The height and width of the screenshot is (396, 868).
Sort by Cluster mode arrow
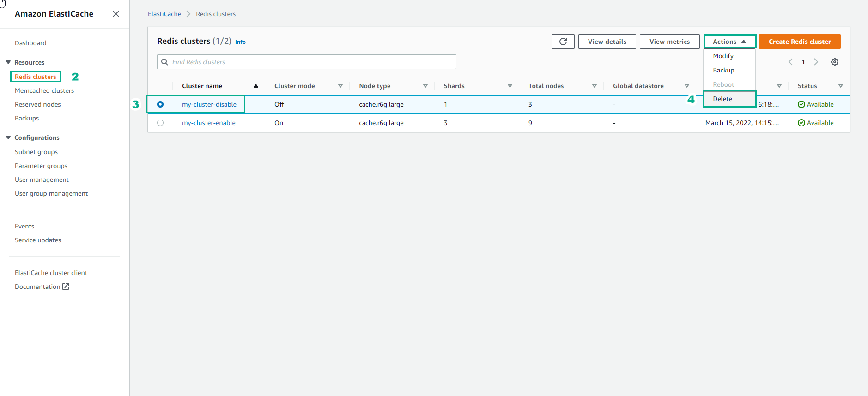(340, 86)
